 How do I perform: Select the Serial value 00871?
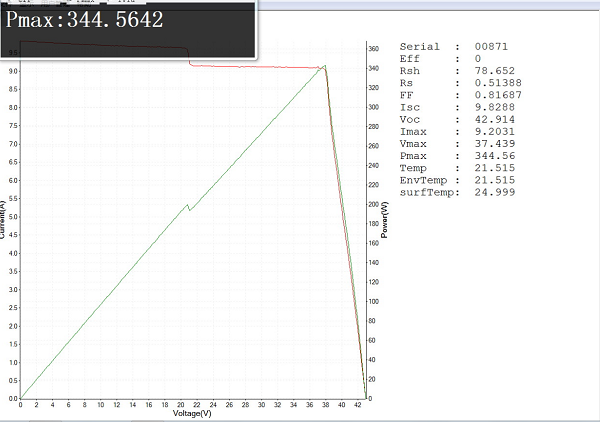[491, 47]
